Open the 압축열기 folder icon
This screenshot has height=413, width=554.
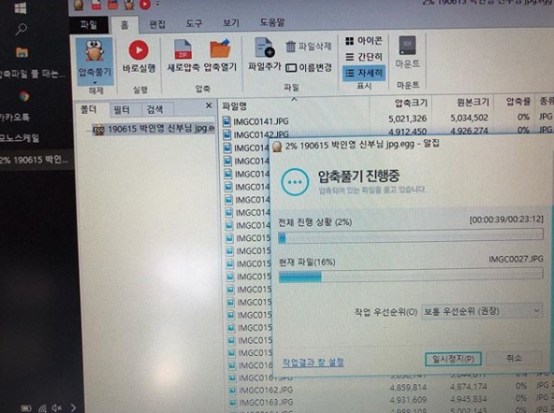click(x=220, y=49)
